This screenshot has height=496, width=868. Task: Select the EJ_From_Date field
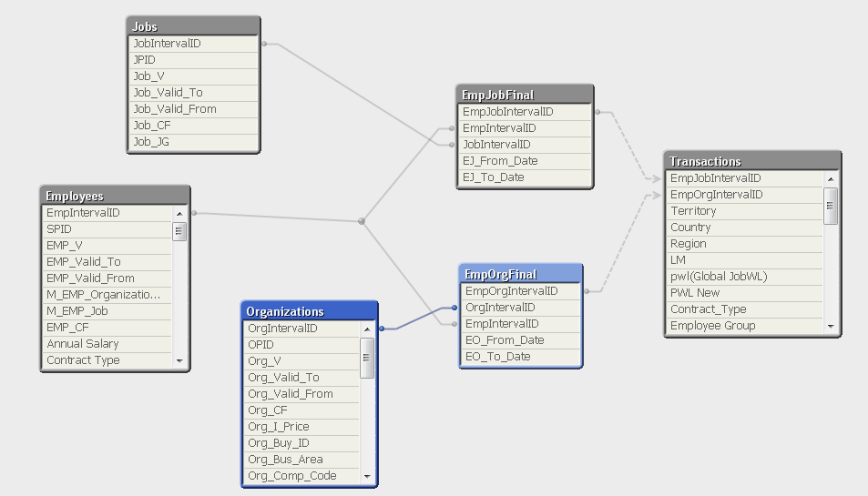[x=525, y=161]
